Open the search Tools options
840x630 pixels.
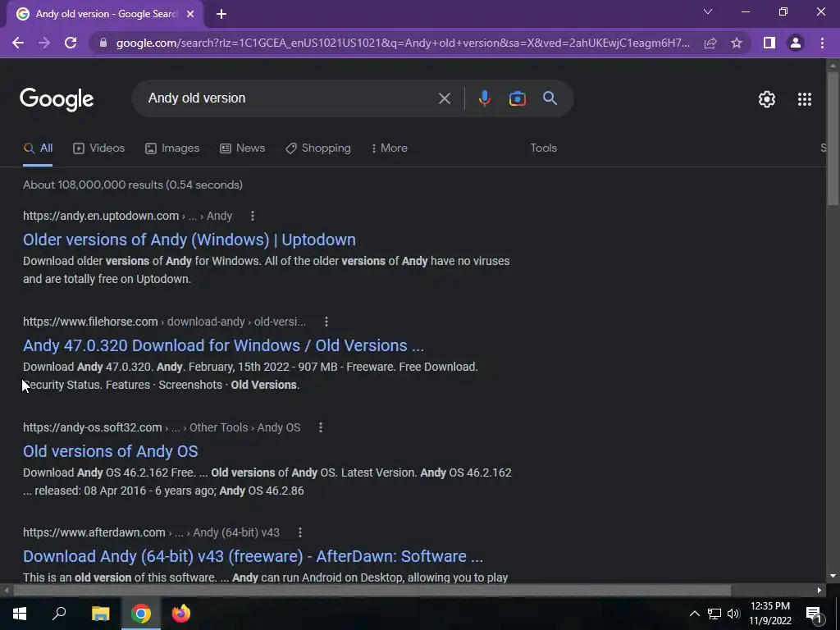pos(543,148)
